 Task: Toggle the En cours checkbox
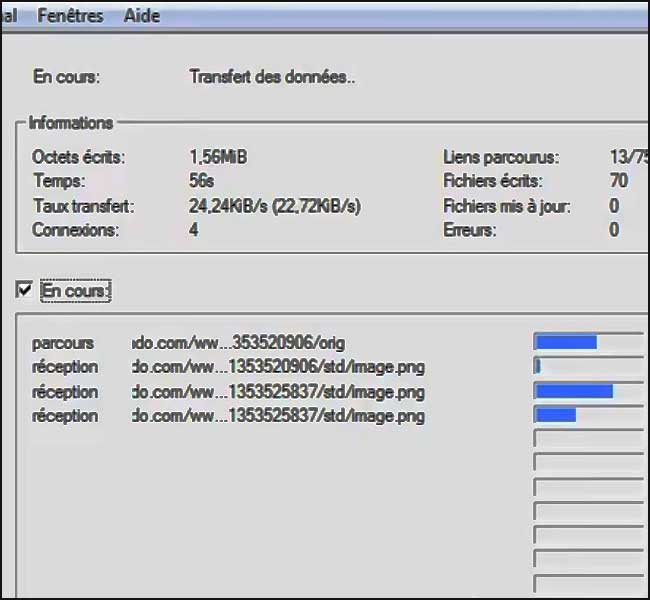tap(24, 289)
